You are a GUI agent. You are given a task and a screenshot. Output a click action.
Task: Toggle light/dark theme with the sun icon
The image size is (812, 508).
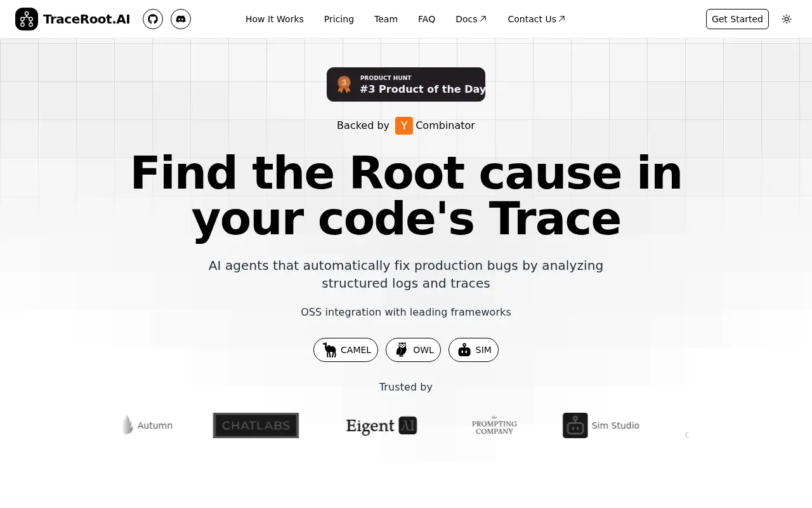787,19
